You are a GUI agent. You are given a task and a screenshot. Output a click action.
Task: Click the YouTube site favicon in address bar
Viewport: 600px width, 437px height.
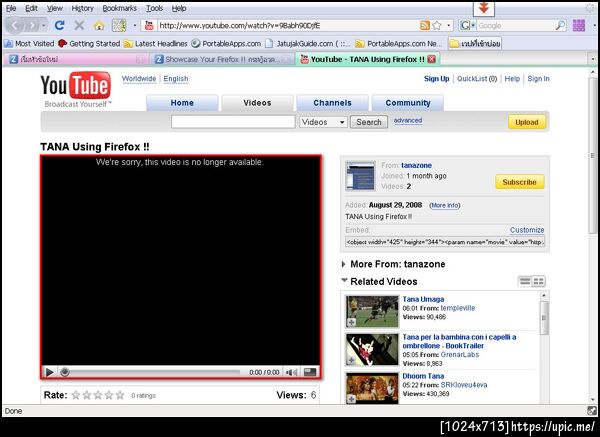click(149, 26)
